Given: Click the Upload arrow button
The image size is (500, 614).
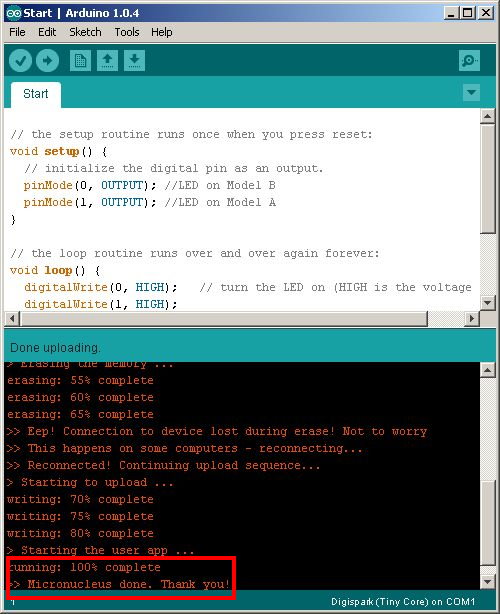Looking at the screenshot, I should tap(47, 61).
